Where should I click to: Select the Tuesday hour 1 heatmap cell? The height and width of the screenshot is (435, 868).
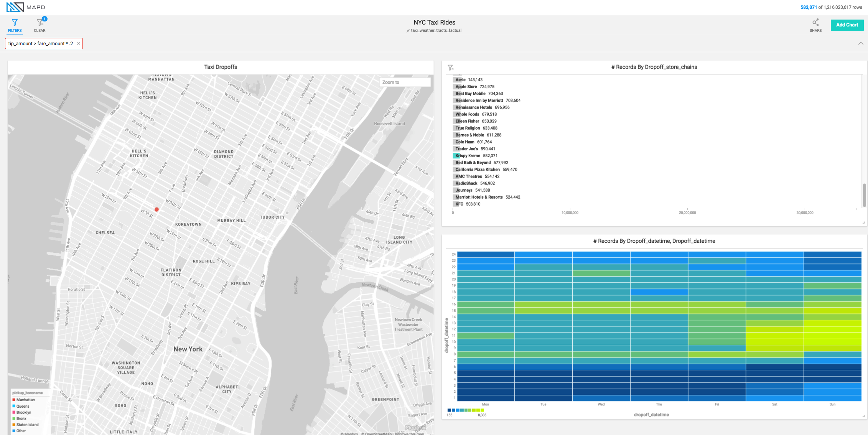pyautogui.click(x=544, y=398)
